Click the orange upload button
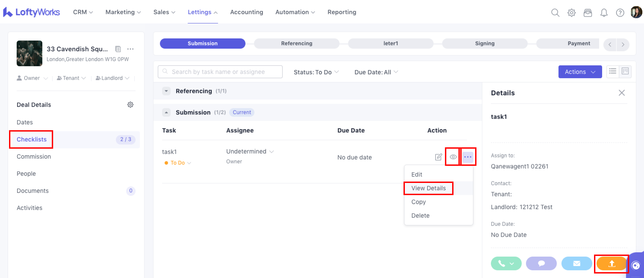This screenshot has width=644, height=278. pos(611,263)
